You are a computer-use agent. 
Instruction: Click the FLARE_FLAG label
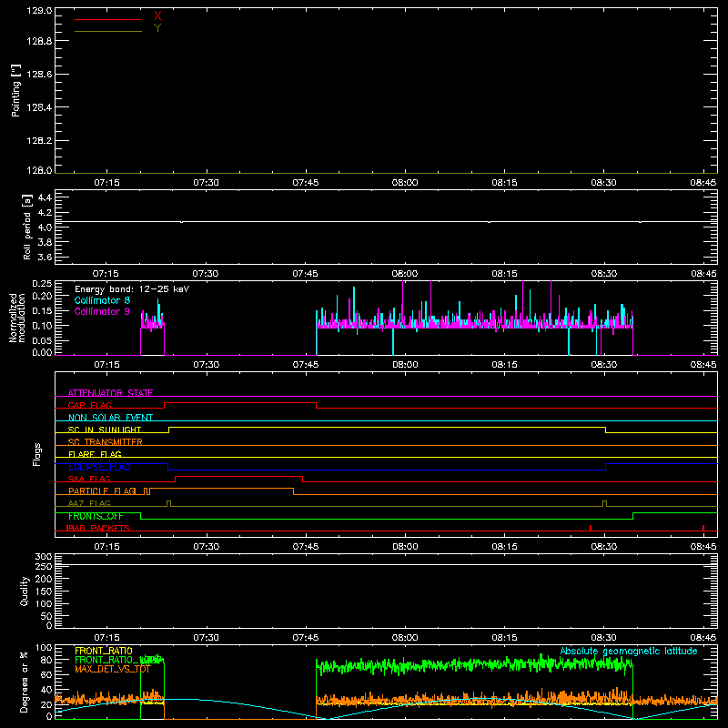[x=95, y=454]
